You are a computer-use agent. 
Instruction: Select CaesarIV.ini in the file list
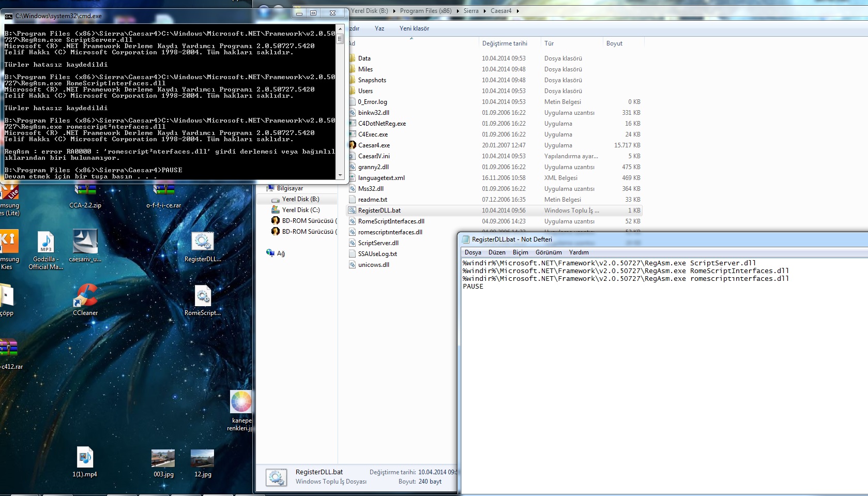click(374, 156)
